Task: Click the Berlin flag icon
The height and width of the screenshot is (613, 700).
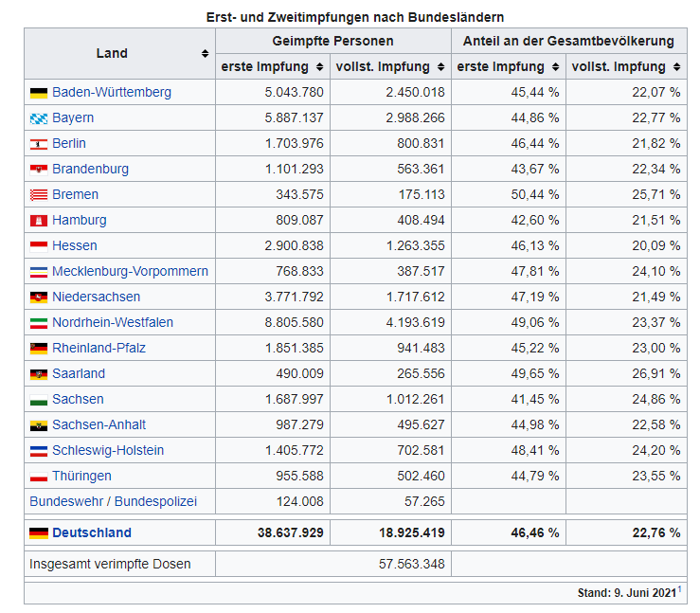Action: click(x=39, y=144)
